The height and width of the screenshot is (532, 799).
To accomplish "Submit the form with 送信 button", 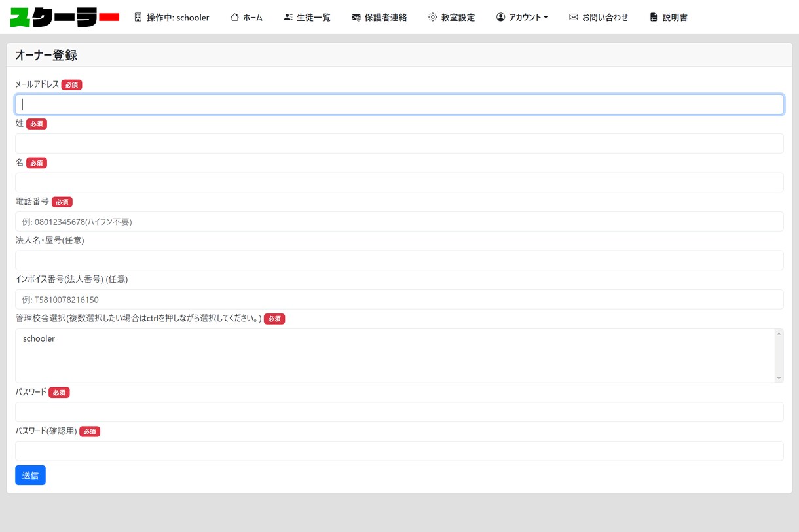I will [30, 475].
